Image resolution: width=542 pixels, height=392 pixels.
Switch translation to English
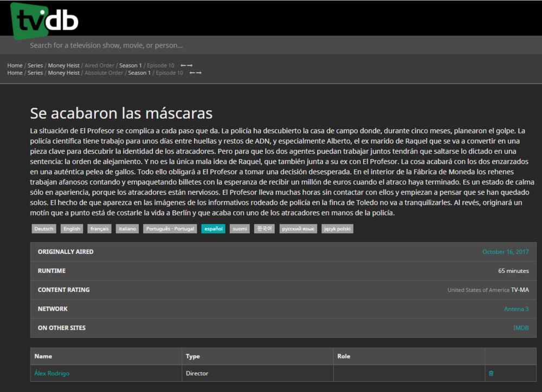(72, 228)
